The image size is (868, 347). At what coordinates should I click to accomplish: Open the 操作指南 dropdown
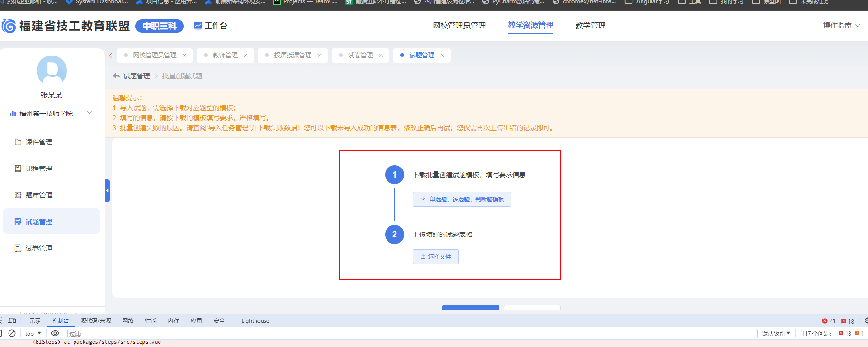pos(841,26)
